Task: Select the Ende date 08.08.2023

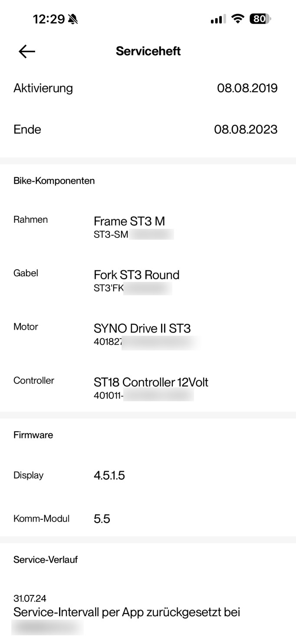Action: pyautogui.click(x=246, y=129)
